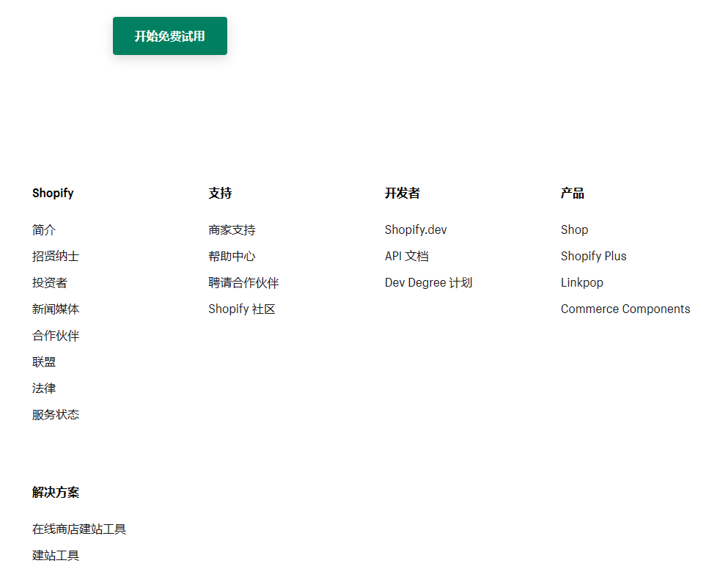
Task: Visit the Shopify 社区
Action: 242,309
